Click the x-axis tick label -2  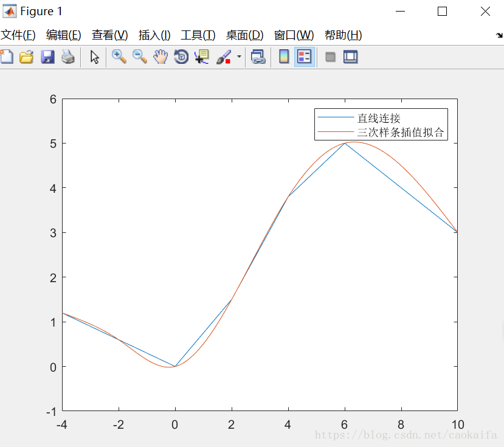click(119, 425)
